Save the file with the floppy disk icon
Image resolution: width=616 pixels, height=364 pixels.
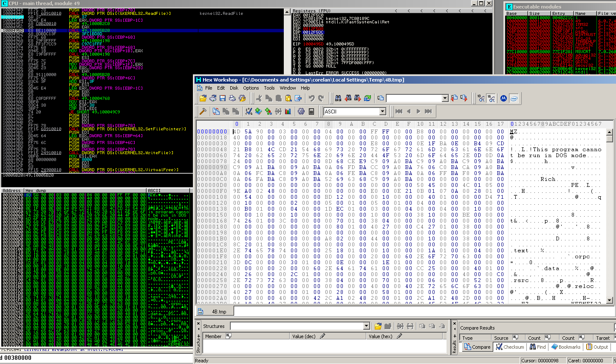223,98
